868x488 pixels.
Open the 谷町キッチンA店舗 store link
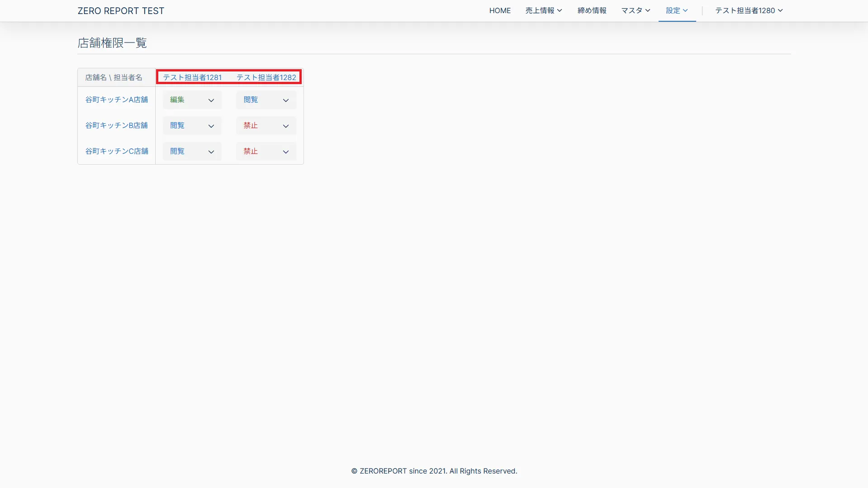pos(116,99)
